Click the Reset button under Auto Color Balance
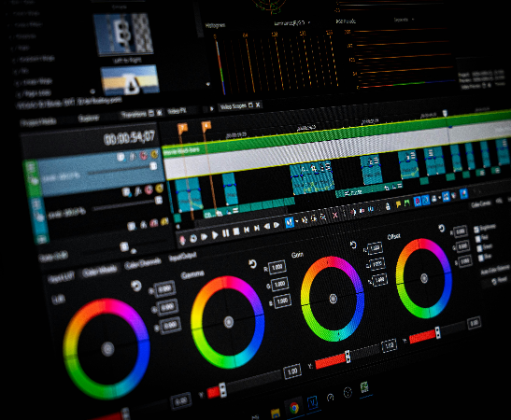This screenshot has width=511, height=420. pos(500,280)
